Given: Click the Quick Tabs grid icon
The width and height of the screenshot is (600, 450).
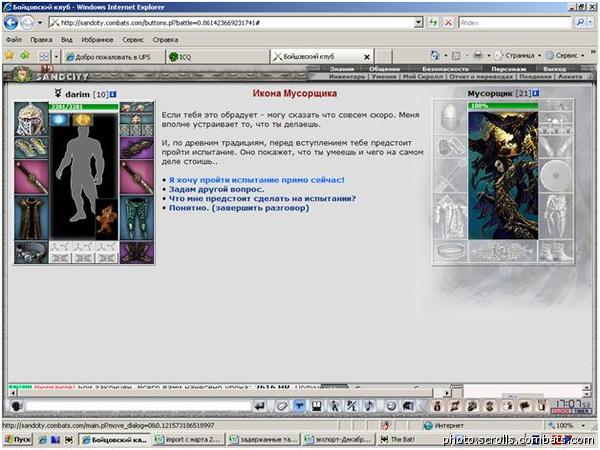Looking at the screenshot, I should [x=44, y=57].
